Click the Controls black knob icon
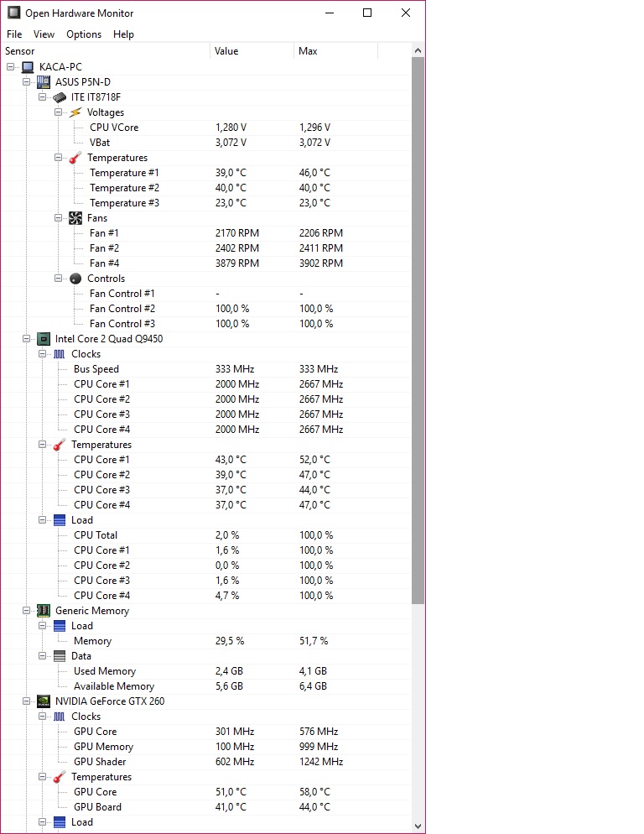This screenshot has width=644, height=834. [x=75, y=279]
